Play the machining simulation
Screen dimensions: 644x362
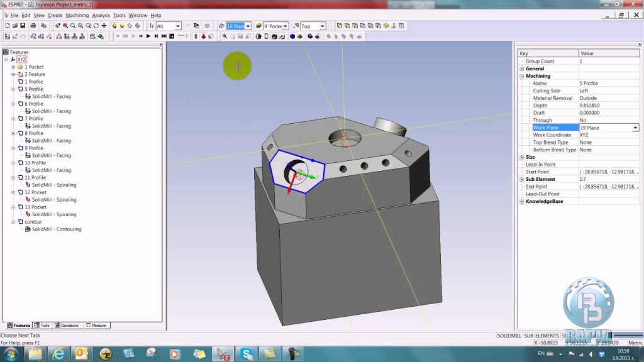147,36
